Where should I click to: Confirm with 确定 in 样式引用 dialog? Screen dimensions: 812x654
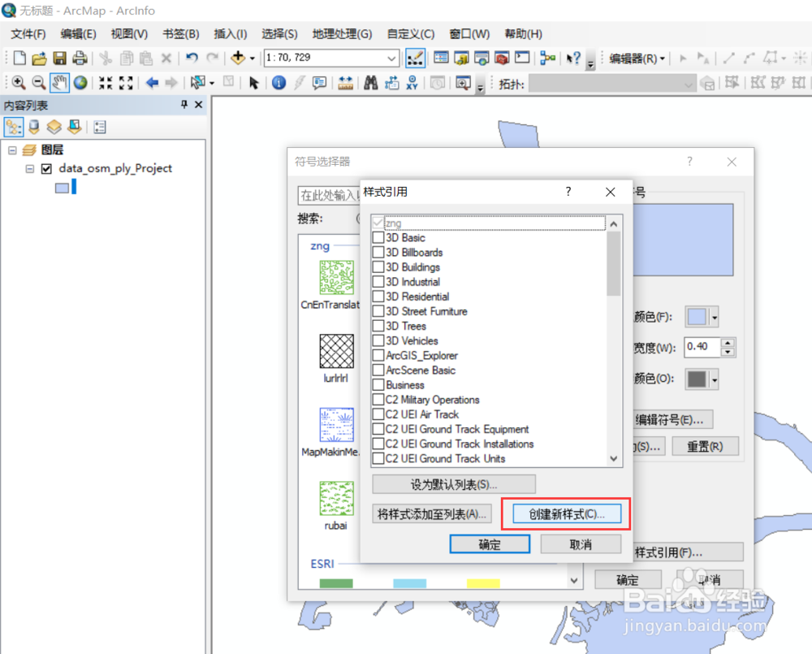tap(490, 544)
